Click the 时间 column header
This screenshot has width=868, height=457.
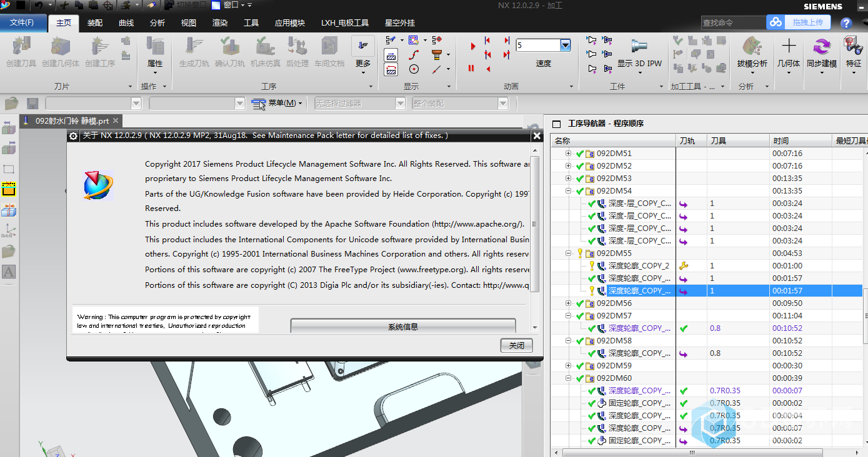click(800, 141)
